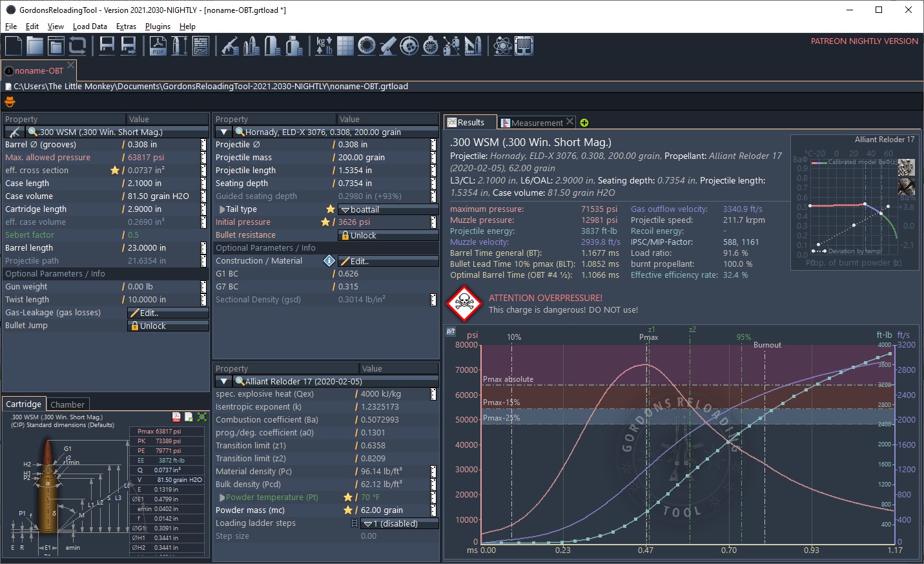The image size is (924, 564).
Task: Save the current load file
Action: (107, 46)
